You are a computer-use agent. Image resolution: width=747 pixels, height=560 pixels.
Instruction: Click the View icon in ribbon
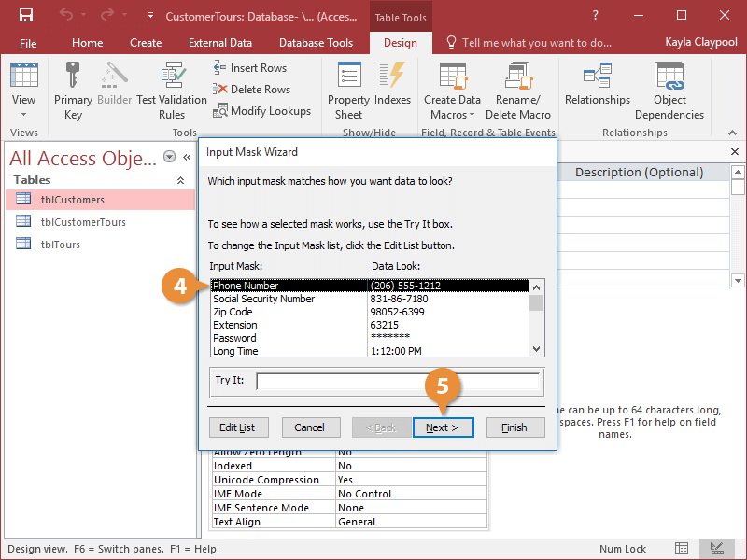(x=24, y=75)
